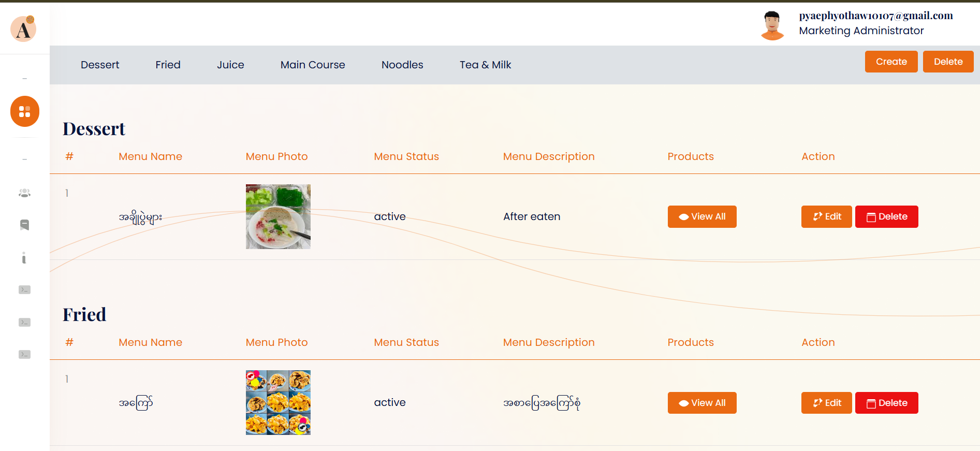Viewport: 980px width, 451px height.
Task: Click the orange Create button
Action: click(891, 62)
